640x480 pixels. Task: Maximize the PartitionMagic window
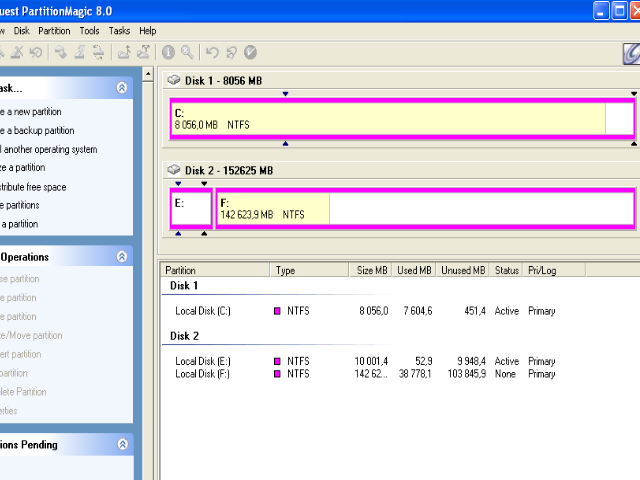[620, 11]
